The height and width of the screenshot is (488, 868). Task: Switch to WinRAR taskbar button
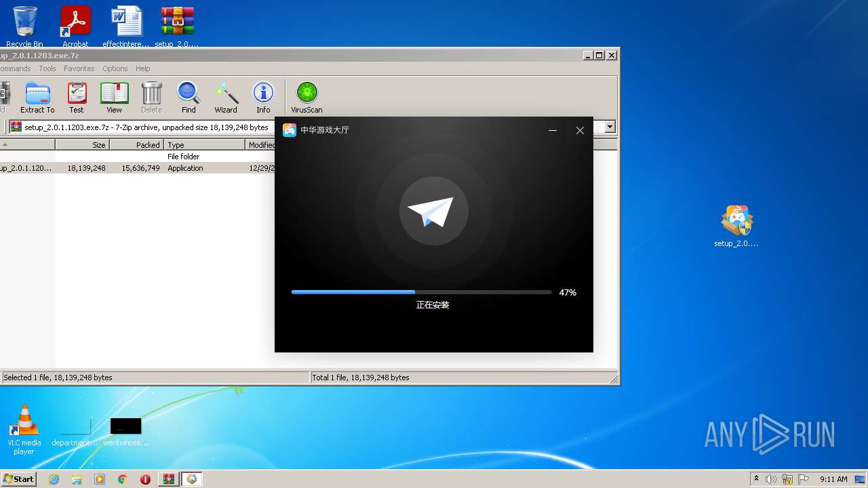tap(168, 479)
